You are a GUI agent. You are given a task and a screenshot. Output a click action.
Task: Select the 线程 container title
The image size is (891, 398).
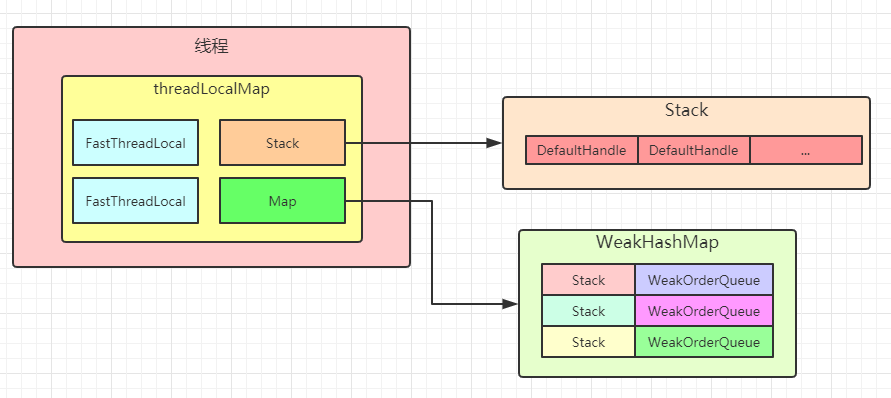click(211, 46)
